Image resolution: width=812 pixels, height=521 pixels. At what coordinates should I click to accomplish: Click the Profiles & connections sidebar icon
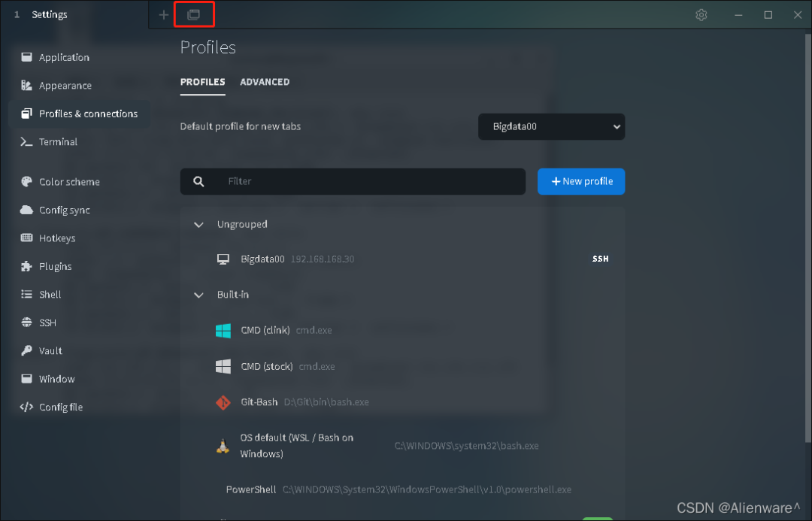(26, 114)
